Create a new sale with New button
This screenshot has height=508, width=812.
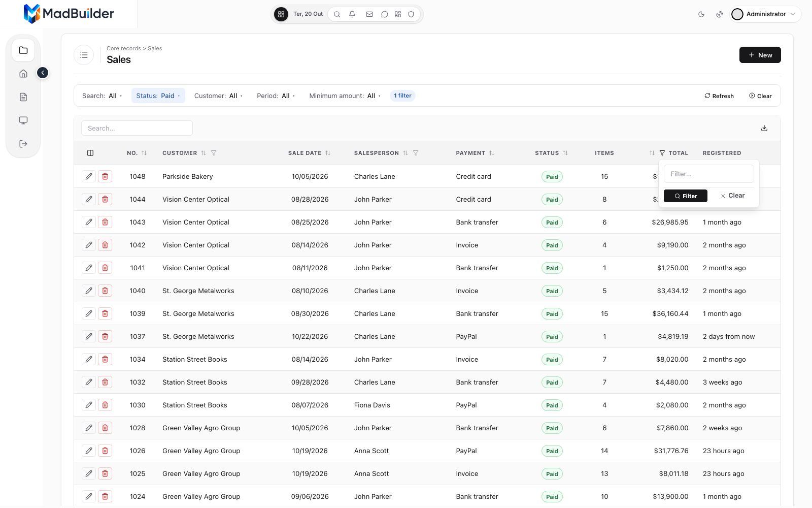tap(760, 55)
